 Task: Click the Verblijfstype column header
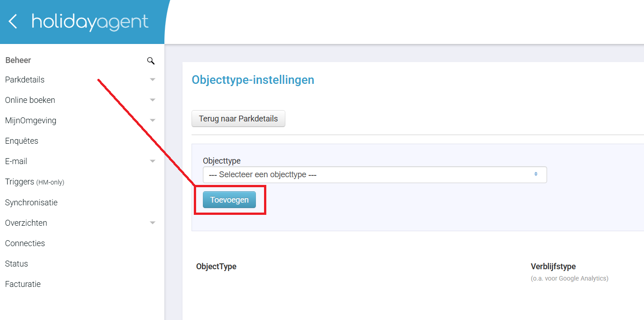[553, 267]
